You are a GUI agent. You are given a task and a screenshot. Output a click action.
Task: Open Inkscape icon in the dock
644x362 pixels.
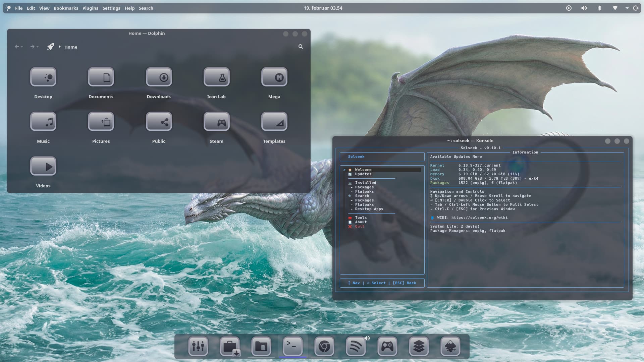(x=450, y=346)
